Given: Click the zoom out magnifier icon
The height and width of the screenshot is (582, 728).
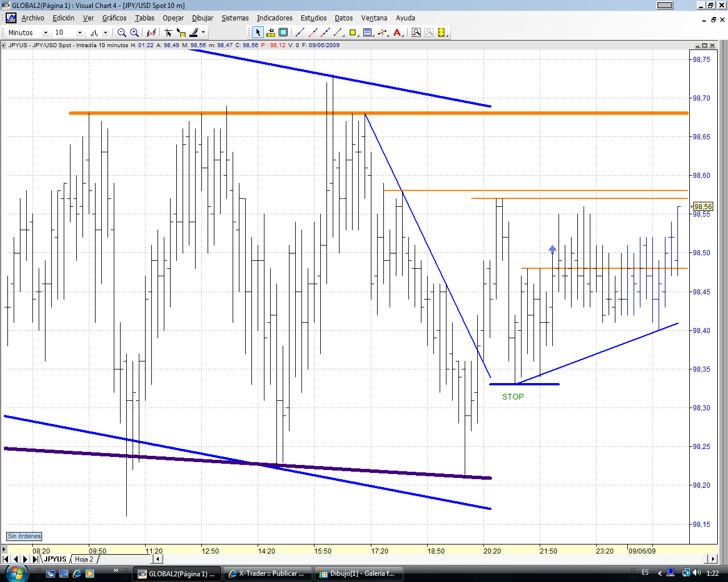Looking at the screenshot, I should pyautogui.click(x=122, y=33).
